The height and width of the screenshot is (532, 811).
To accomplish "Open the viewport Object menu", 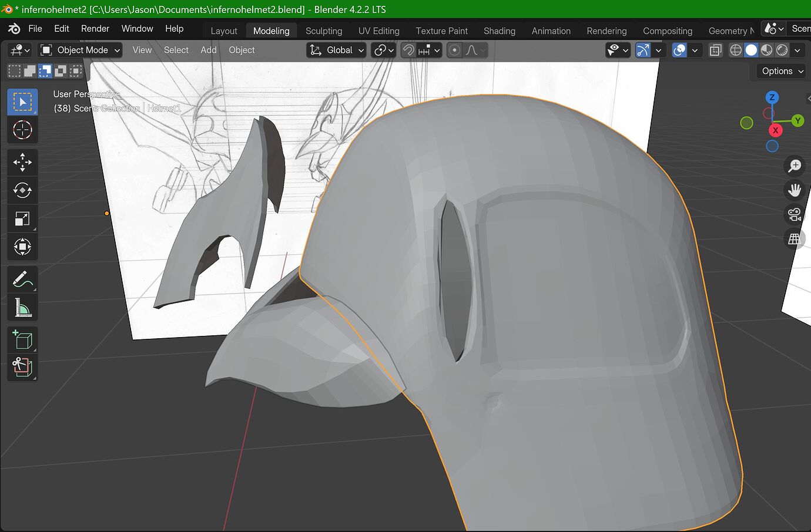I will 242,50.
